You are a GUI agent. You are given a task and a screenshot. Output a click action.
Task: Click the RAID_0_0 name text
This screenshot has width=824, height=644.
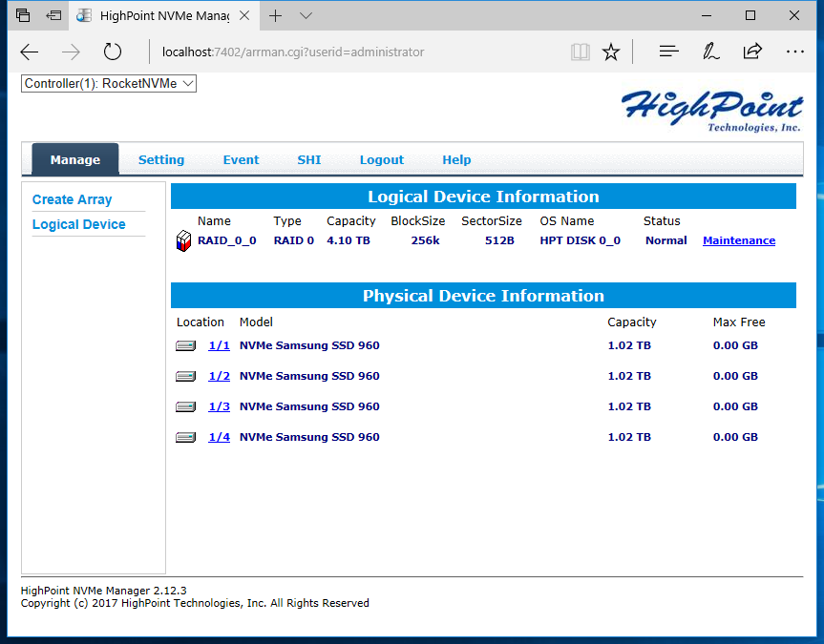[227, 240]
